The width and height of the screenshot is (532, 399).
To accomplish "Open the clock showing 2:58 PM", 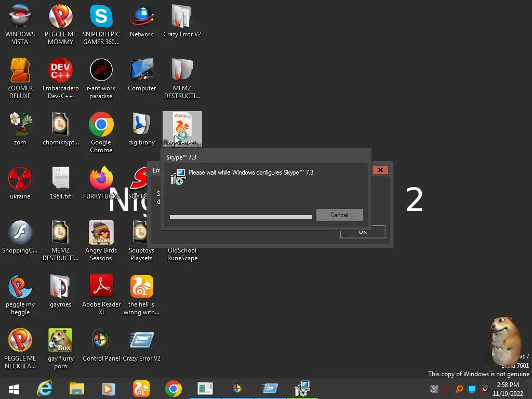I will click(508, 389).
